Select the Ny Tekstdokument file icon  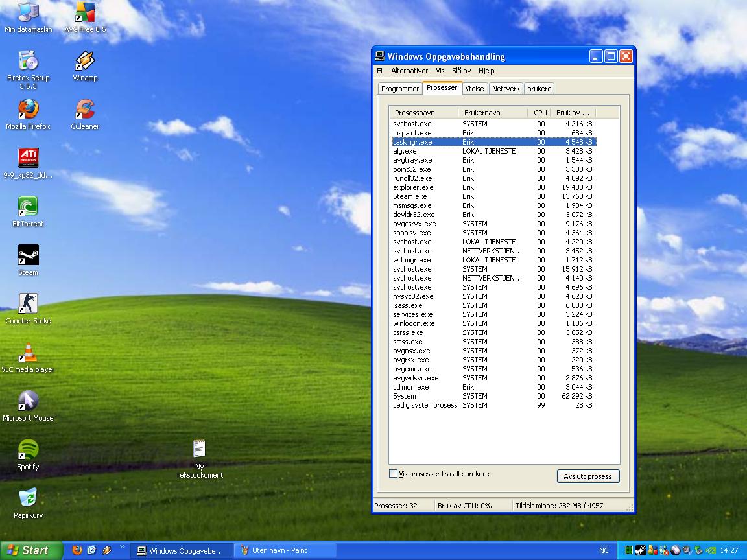click(x=199, y=459)
